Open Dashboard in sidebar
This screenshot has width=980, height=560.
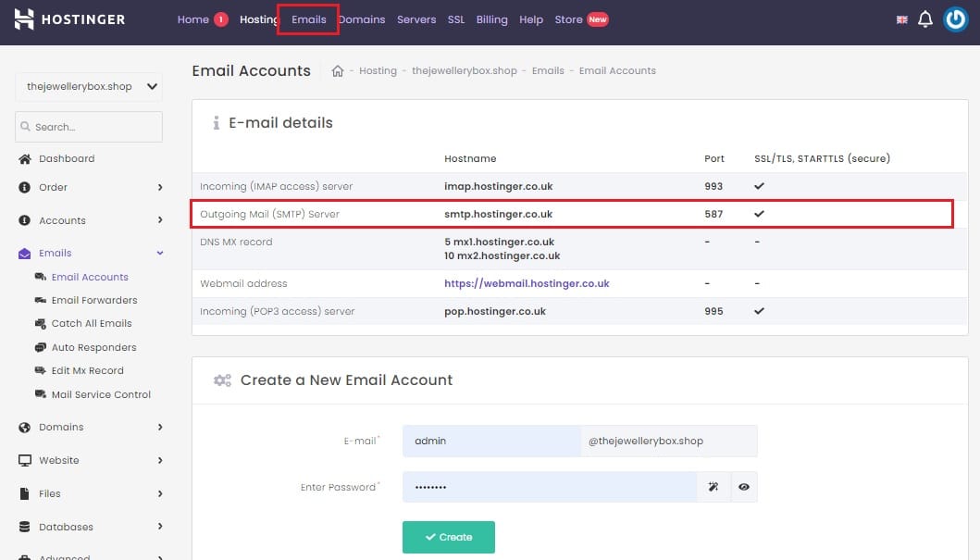(x=67, y=159)
